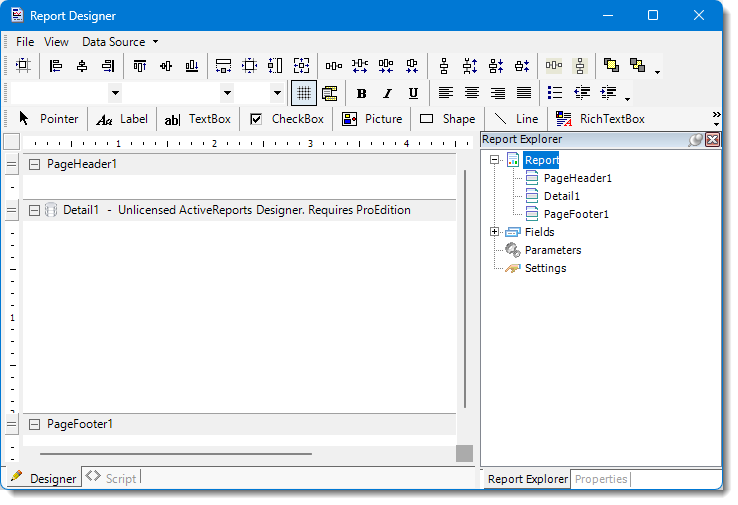The height and width of the screenshot is (505, 738).
Task: Toggle the View Grid button
Action: tap(304, 93)
